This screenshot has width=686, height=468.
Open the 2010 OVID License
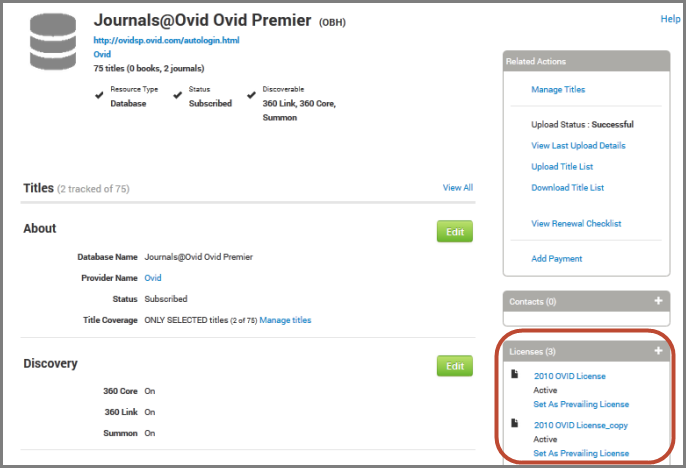570,376
